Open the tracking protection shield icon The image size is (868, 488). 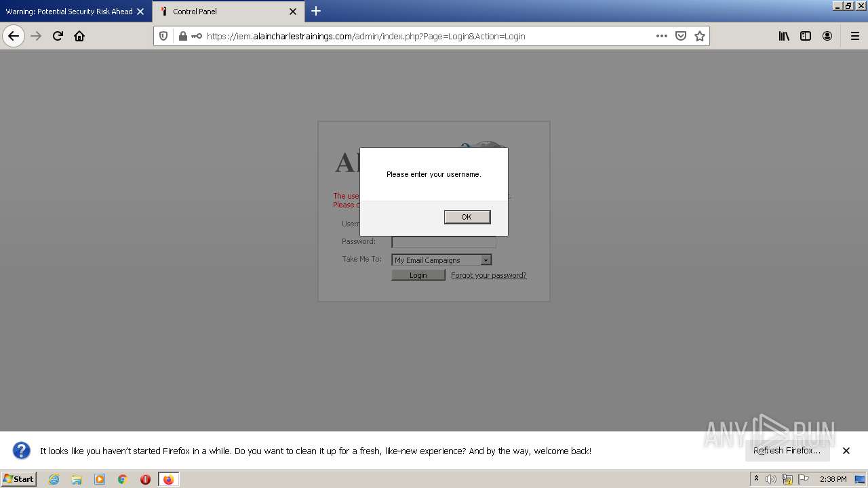(x=163, y=36)
